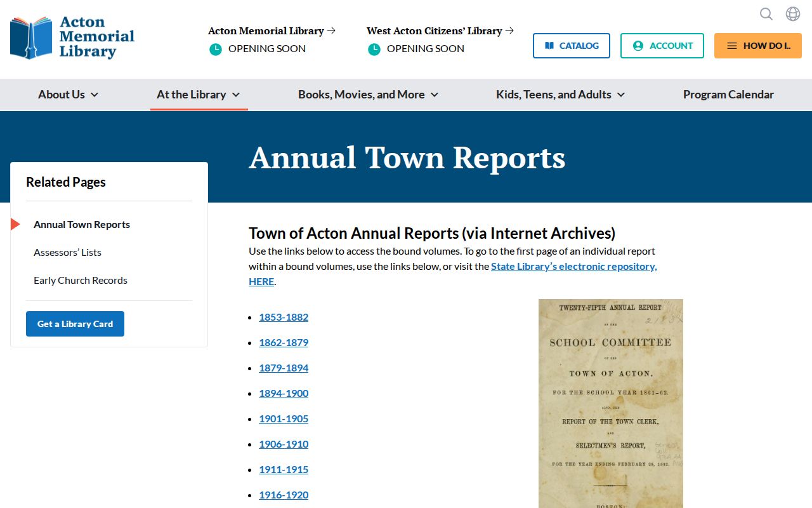Click Get a Library Card button
This screenshot has width=812, height=508.
(75, 324)
